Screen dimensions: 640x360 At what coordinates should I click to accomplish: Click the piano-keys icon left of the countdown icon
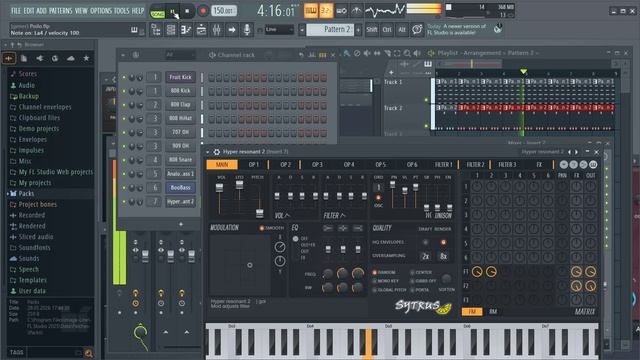point(311,11)
